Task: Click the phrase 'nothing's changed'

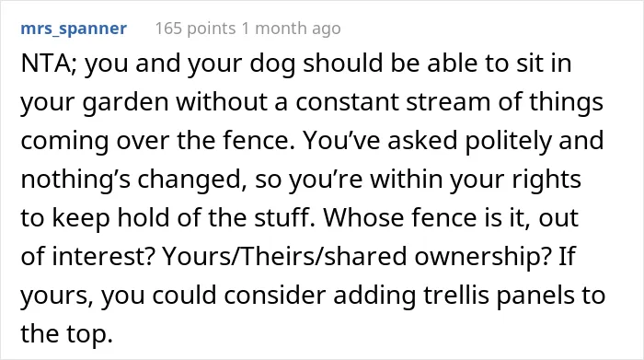Action: pyautogui.click(x=134, y=180)
